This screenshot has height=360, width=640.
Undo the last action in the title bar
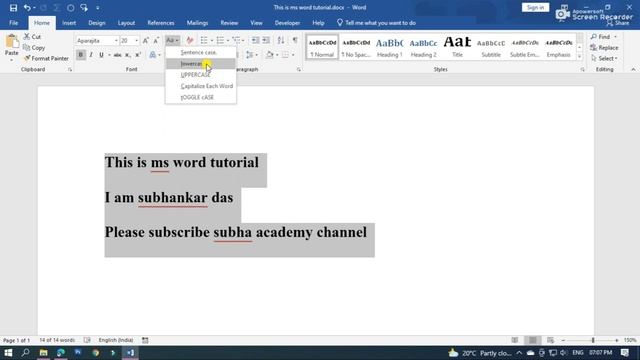[27, 8]
